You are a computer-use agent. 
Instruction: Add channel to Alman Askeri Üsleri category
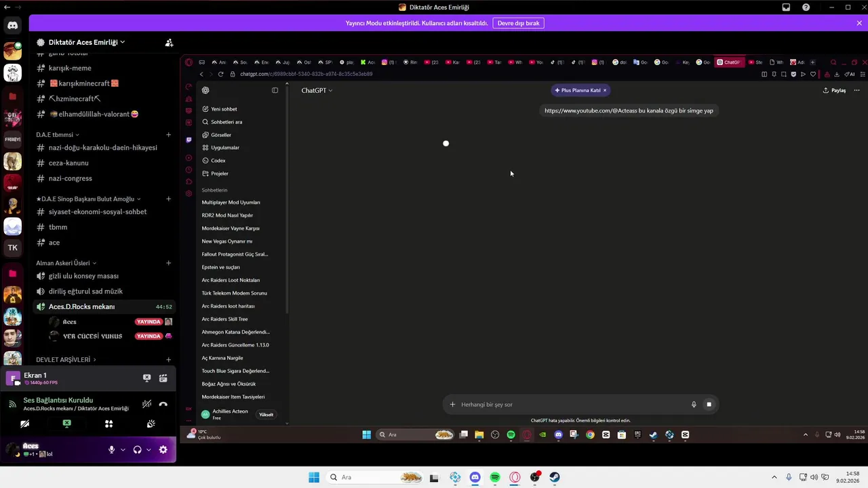[168, 263]
